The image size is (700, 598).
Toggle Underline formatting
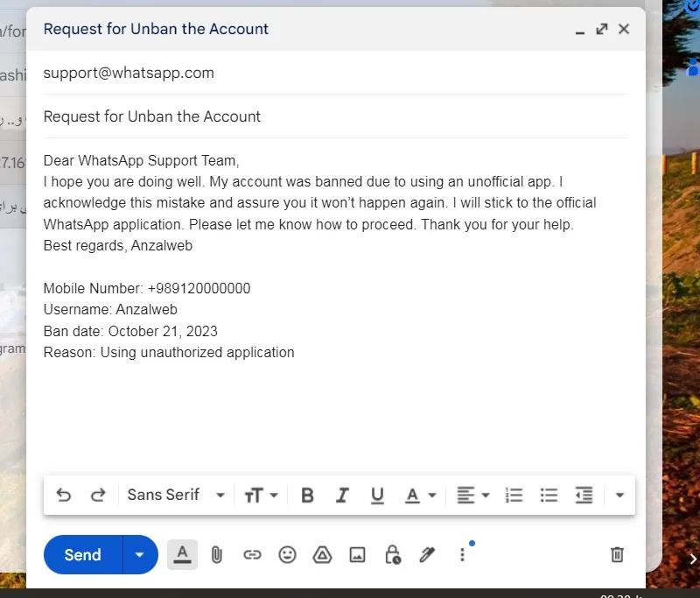pos(377,496)
